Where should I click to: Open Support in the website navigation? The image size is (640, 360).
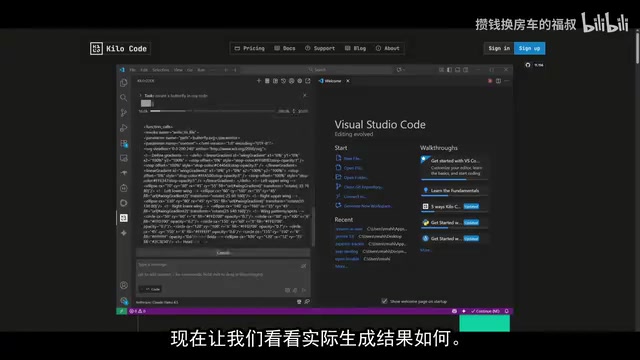[320, 48]
